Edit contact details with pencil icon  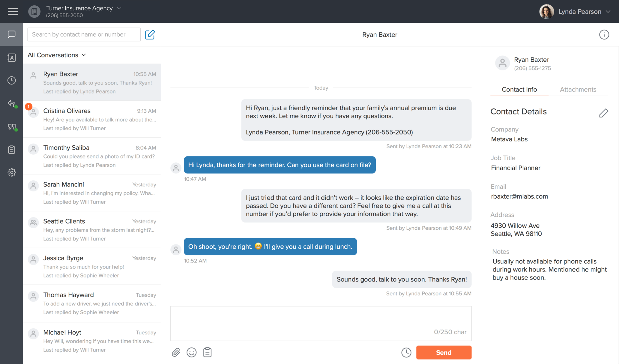coord(603,113)
